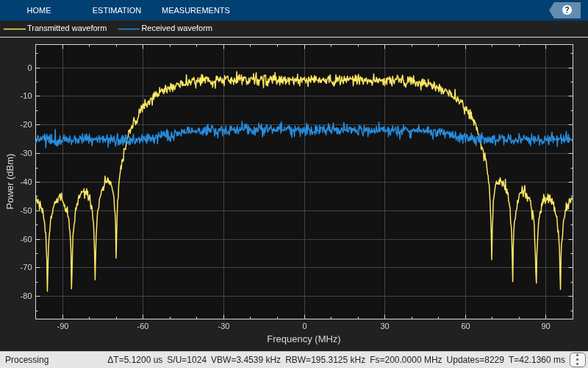Image resolution: width=588 pixels, height=368 pixels.
Task: Click the -60 frequency axis tick label
Action: coord(143,326)
